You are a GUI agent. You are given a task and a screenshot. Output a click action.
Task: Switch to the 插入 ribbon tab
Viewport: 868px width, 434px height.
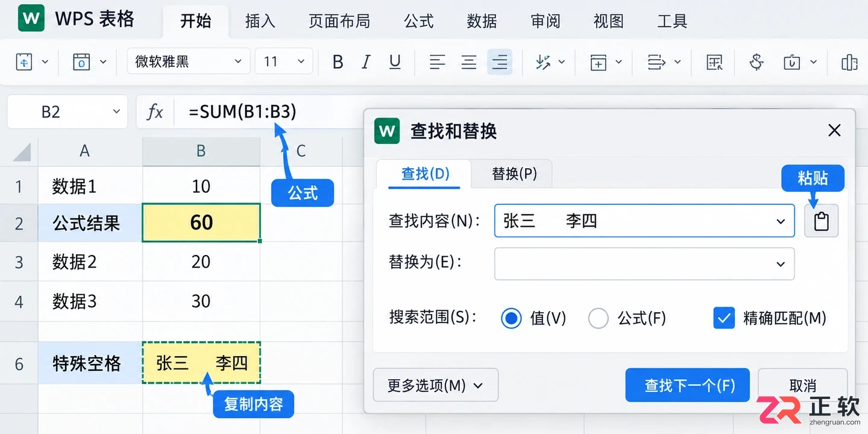click(260, 21)
